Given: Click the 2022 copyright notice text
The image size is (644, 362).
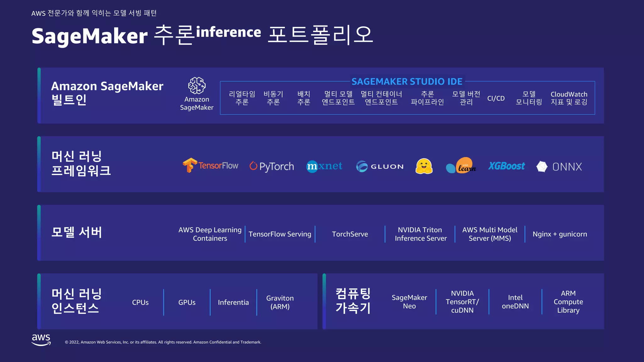Looking at the screenshot, I should [163, 342].
